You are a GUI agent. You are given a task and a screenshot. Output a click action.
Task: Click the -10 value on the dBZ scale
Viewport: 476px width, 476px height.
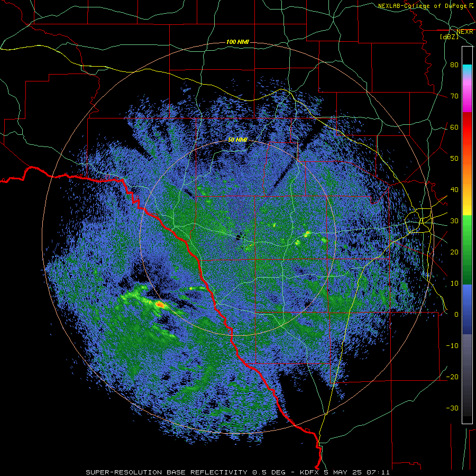click(452, 345)
